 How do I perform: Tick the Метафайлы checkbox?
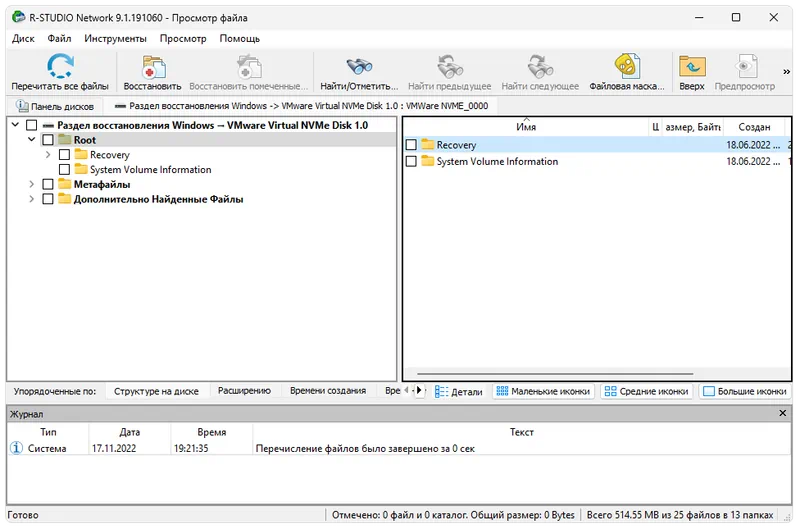(48, 184)
